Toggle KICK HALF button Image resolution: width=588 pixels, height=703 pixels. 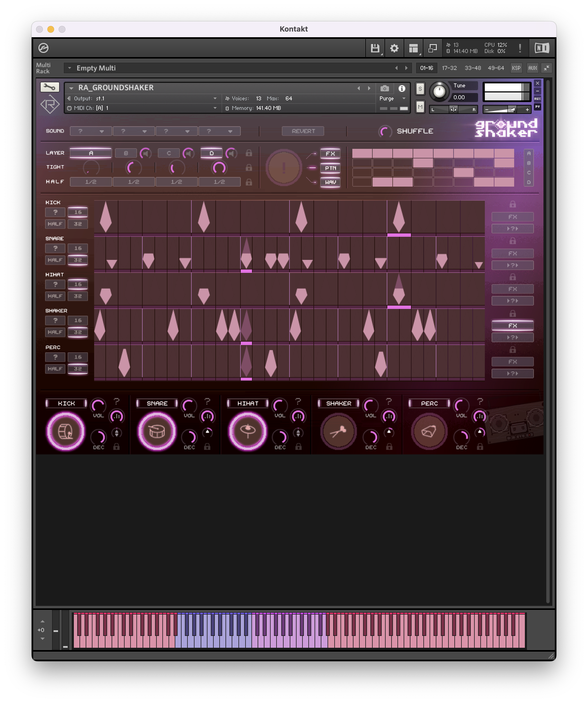pos(55,224)
